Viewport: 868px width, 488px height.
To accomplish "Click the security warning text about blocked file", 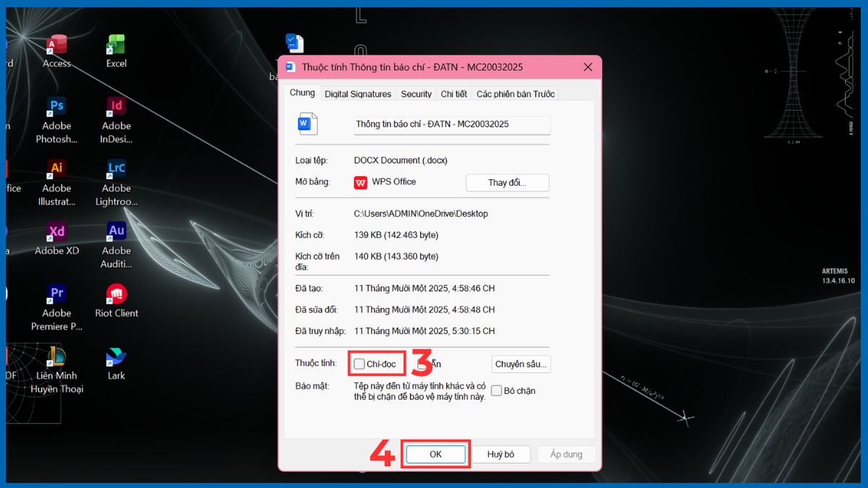I will [420, 392].
